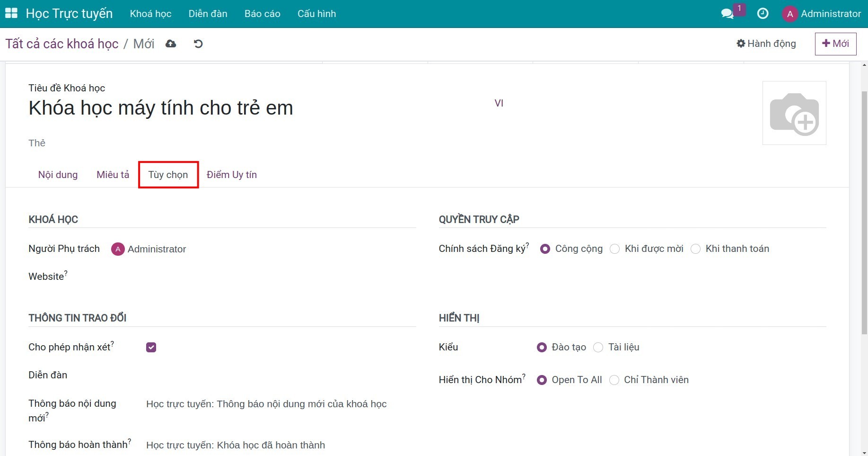Image resolution: width=868 pixels, height=456 pixels.
Task: Open the Hành động gear menu
Action: coord(766,44)
